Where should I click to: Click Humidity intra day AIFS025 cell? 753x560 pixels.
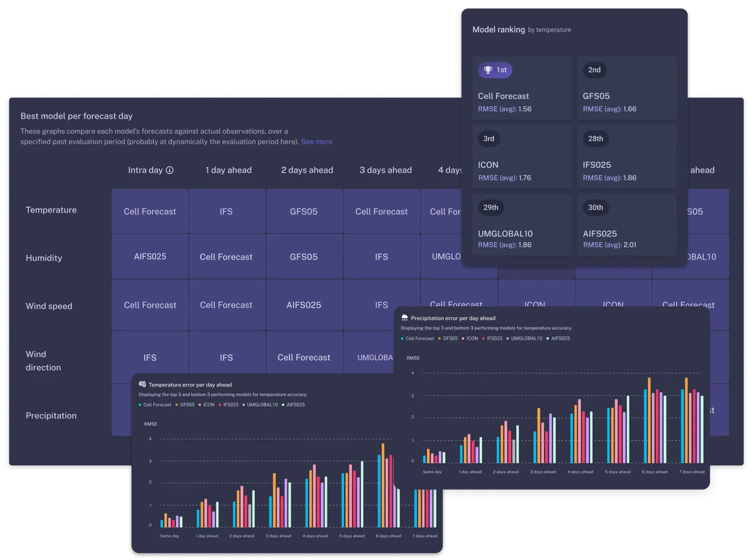tap(150, 257)
